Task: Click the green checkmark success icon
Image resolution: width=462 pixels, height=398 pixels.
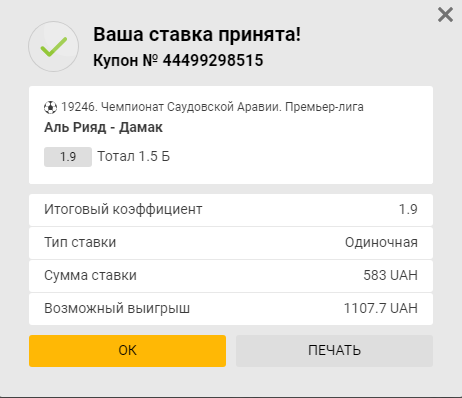Action: tap(54, 47)
